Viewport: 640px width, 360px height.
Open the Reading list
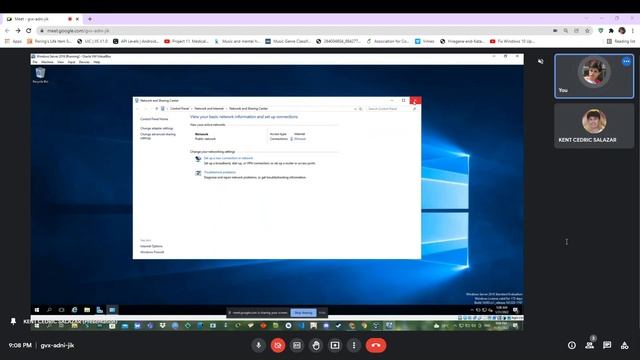(x=621, y=41)
